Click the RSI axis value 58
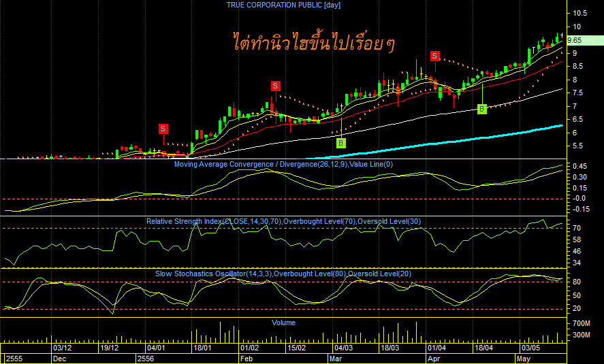Screen dimensions: 604x364 [577, 239]
